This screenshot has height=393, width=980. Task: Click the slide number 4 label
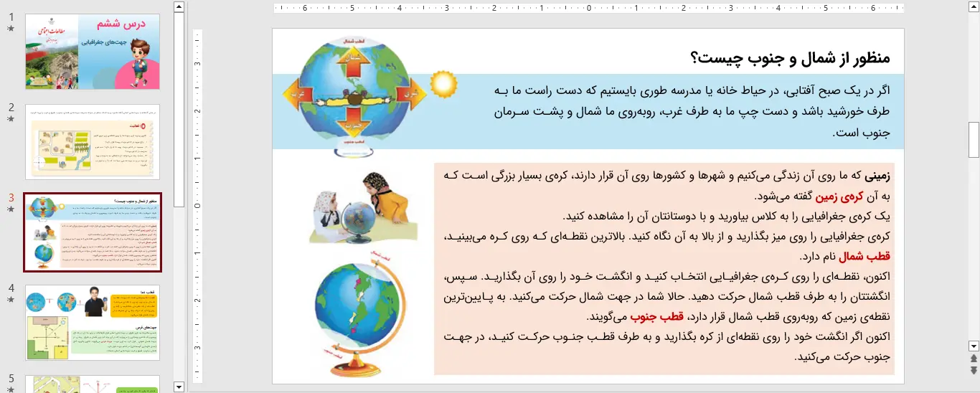coord(11,288)
